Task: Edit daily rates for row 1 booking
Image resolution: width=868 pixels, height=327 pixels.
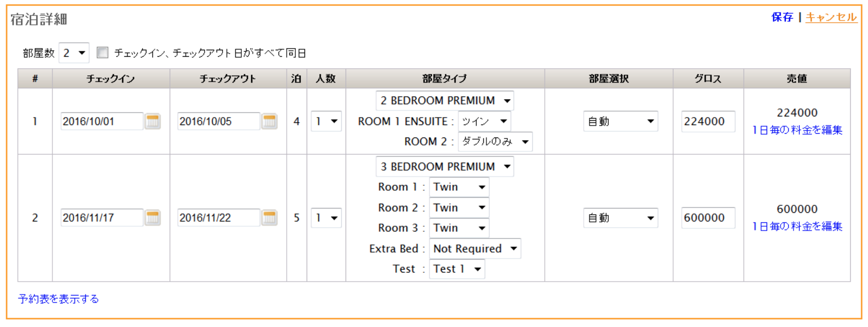Action: tap(797, 130)
